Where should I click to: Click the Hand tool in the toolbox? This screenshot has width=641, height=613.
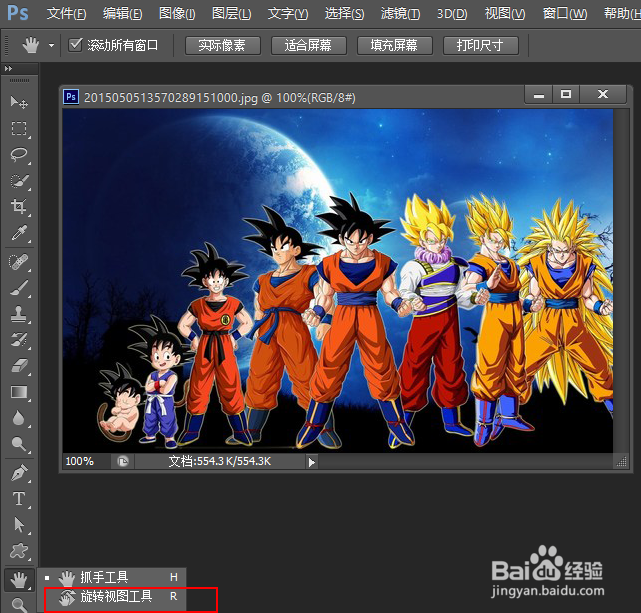[x=19, y=580]
